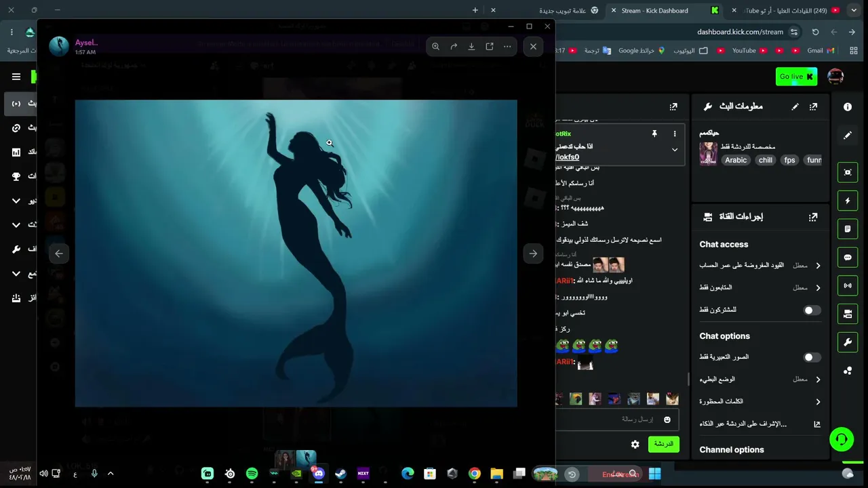Open chat settings gear
868x488 pixels.
click(635, 445)
